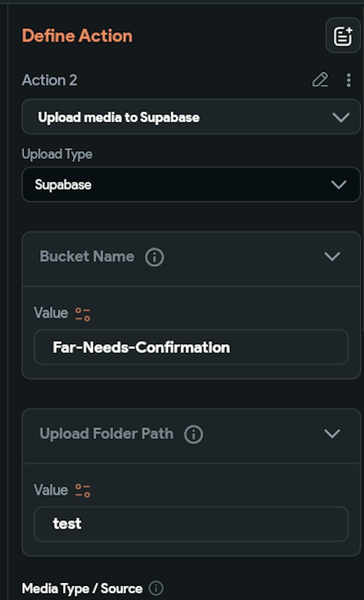Viewport: 364px width, 600px height.
Task: Edit the test folder path field
Action: [191, 523]
